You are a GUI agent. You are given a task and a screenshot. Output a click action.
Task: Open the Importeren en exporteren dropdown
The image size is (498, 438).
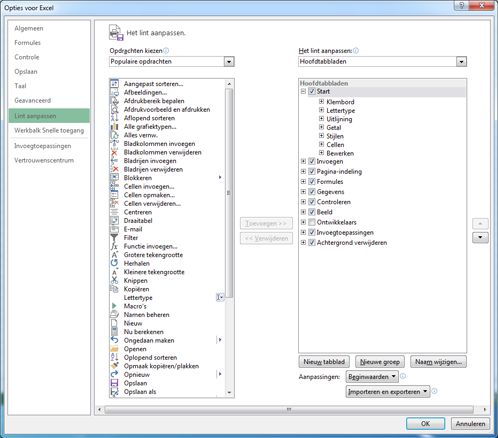(388, 392)
